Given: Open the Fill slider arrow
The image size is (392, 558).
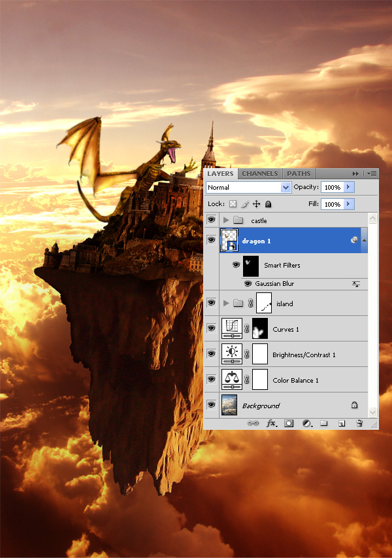Looking at the screenshot, I should click(x=349, y=204).
